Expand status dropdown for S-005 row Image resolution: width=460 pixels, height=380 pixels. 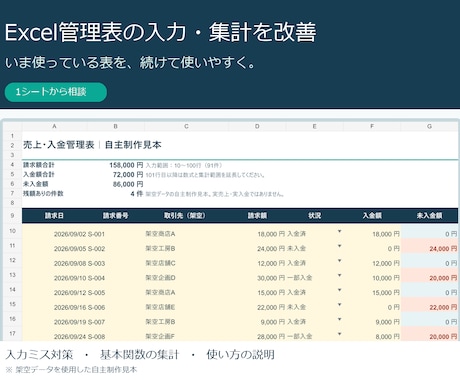[339, 290]
